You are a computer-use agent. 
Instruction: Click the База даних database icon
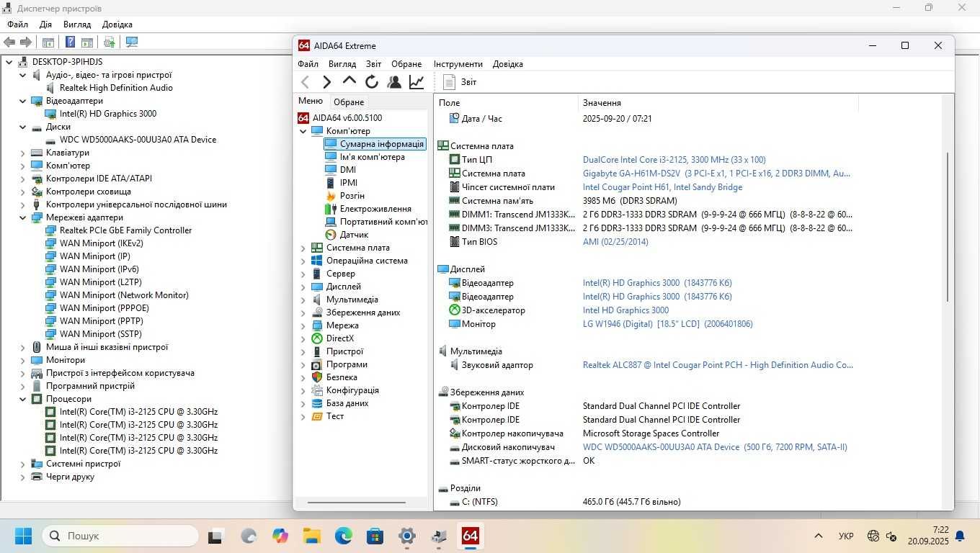coord(317,403)
